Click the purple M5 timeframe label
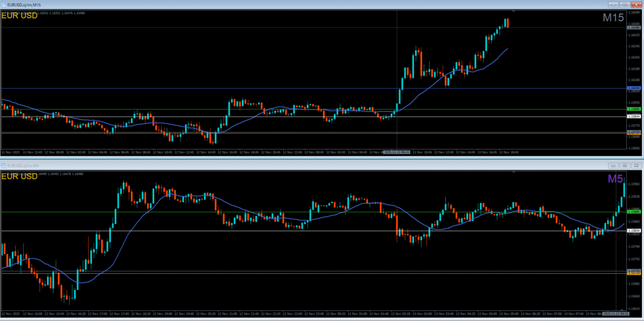 pos(615,179)
